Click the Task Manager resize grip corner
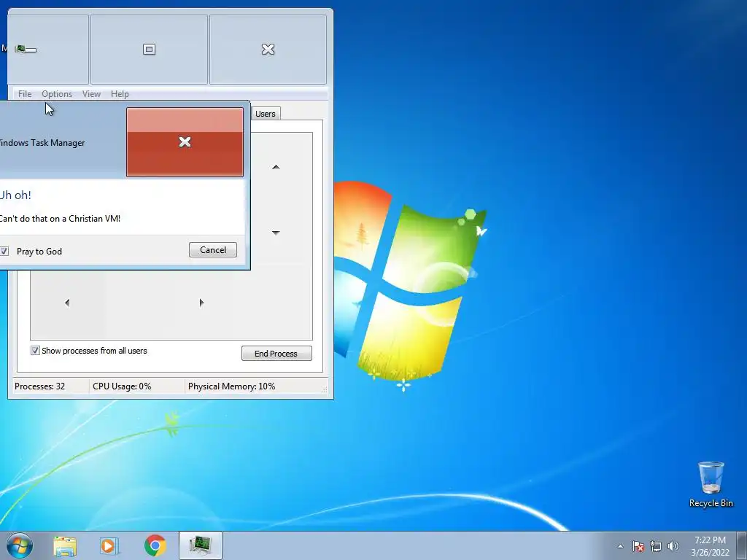The image size is (747, 560). [x=325, y=389]
